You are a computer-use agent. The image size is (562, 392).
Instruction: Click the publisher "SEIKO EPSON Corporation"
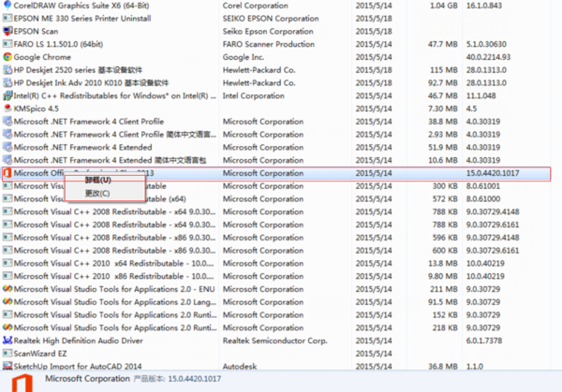[x=271, y=19]
